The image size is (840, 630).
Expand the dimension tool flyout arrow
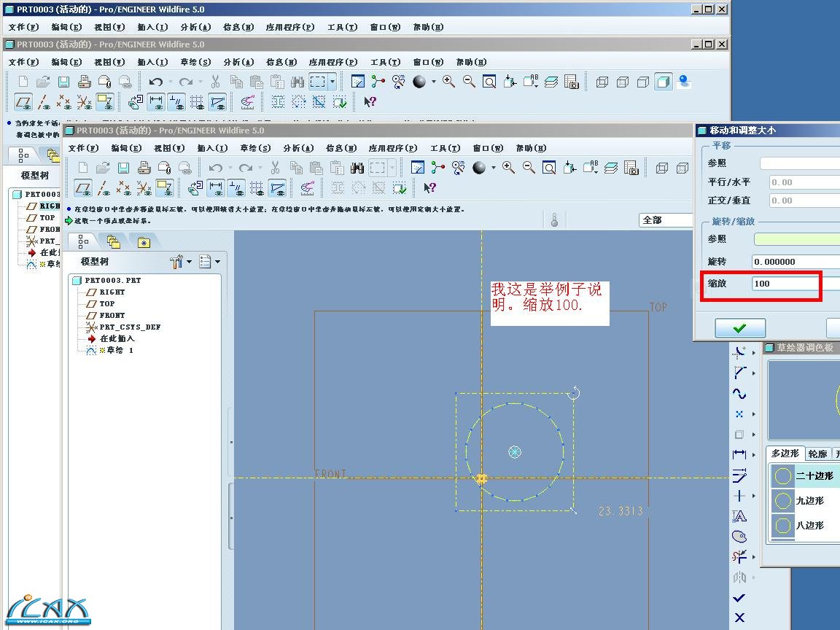tap(754, 455)
